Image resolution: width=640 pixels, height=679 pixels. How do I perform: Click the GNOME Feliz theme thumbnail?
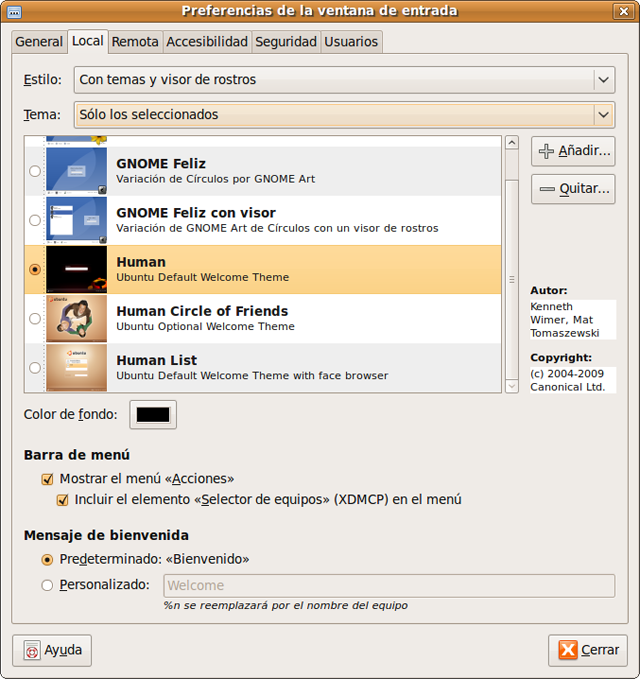tap(77, 171)
